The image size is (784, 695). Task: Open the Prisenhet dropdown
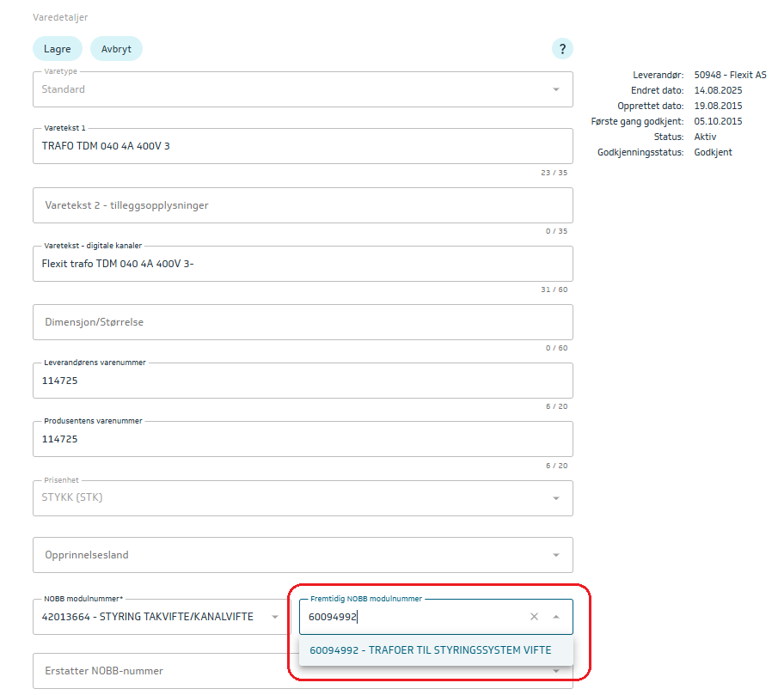coord(555,498)
